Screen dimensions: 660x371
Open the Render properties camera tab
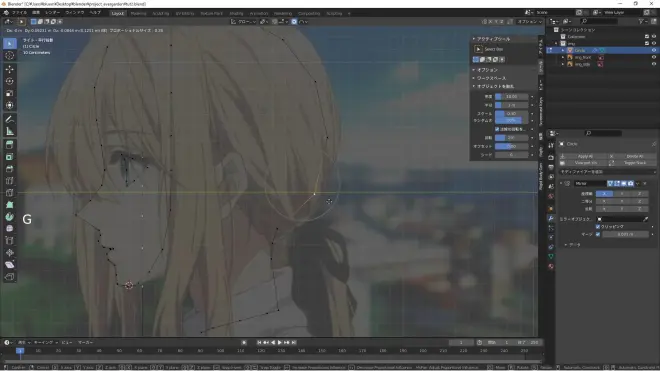click(551, 157)
